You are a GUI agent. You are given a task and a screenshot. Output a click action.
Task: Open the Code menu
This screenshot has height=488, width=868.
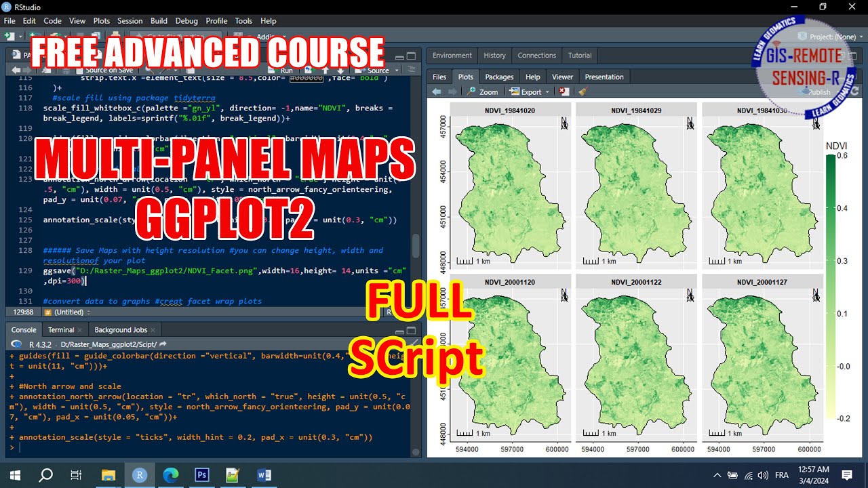[52, 21]
